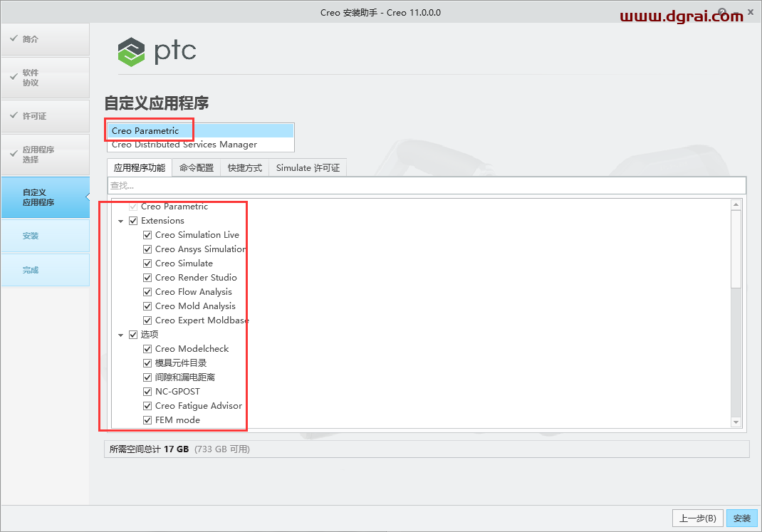This screenshot has height=532, width=762.
Task: Collapse the 选项 tree node
Action: click(x=120, y=335)
